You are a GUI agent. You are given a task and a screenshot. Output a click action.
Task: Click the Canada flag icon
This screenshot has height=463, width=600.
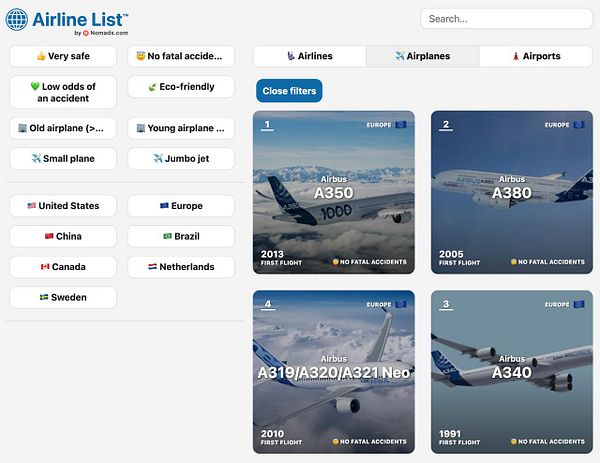45,267
